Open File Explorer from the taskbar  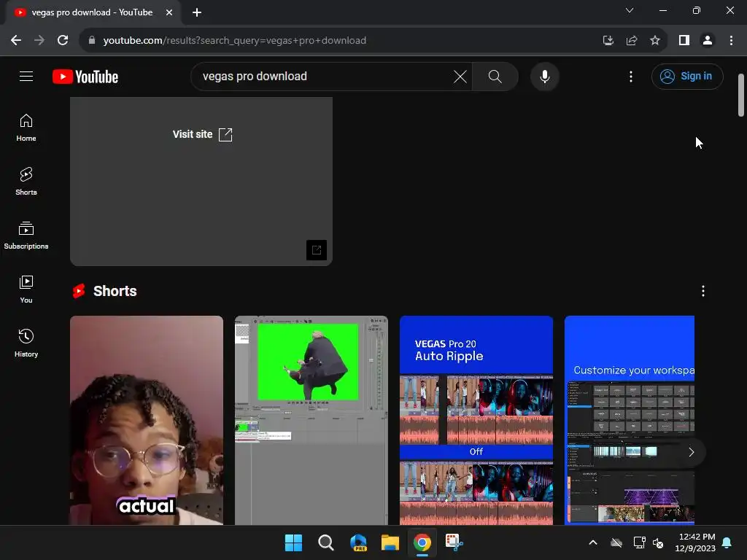pos(390,542)
